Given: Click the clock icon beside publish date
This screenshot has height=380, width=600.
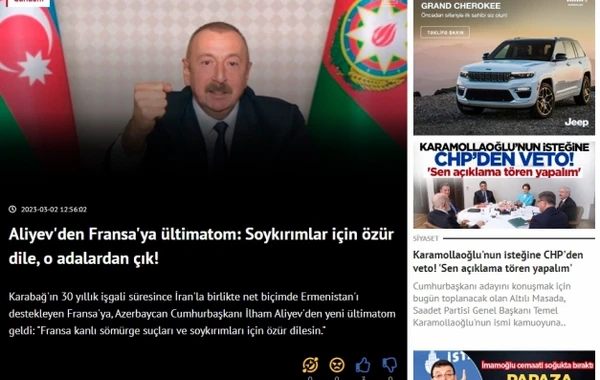Looking at the screenshot, I should 13,209.
